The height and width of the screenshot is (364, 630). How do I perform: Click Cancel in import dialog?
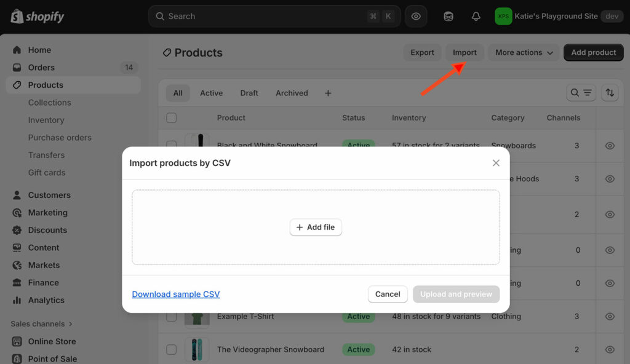388,294
